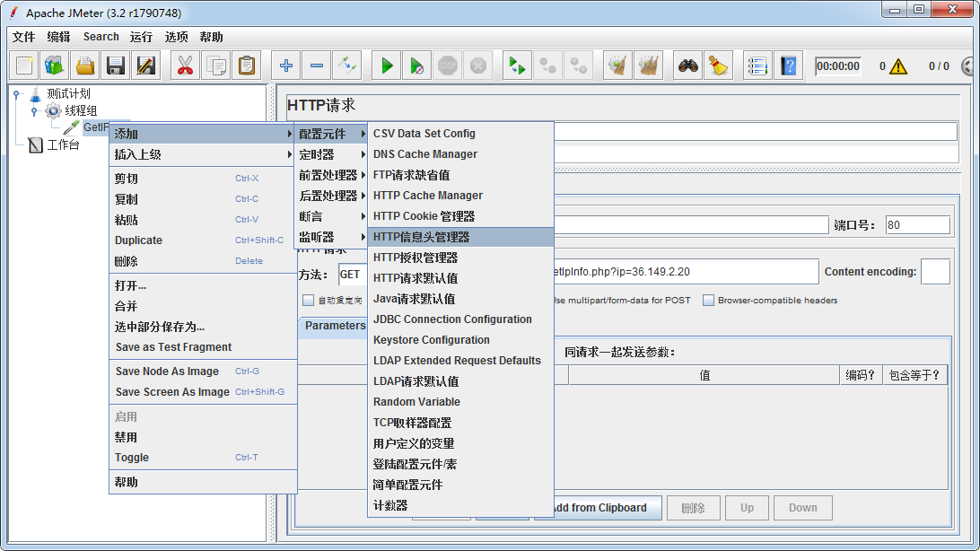Click the New test plan icon

(24, 66)
